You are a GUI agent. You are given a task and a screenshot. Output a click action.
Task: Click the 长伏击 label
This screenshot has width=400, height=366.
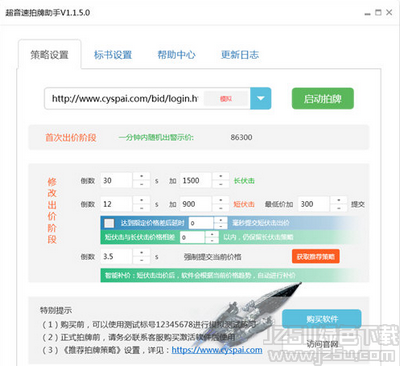tap(244, 181)
